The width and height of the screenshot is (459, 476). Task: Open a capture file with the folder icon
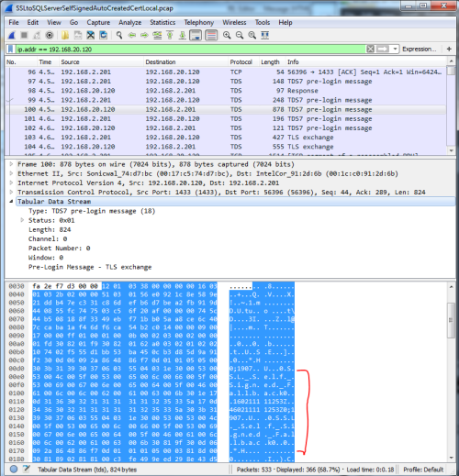pos(65,35)
